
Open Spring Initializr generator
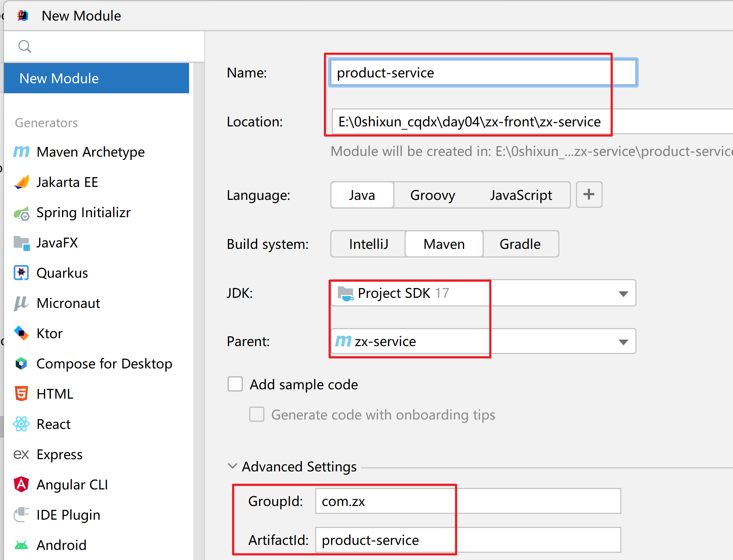[84, 212]
